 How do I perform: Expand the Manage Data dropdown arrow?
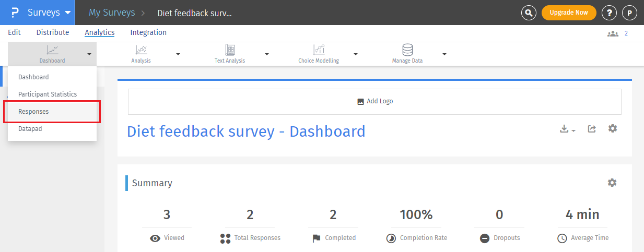pyautogui.click(x=444, y=54)
